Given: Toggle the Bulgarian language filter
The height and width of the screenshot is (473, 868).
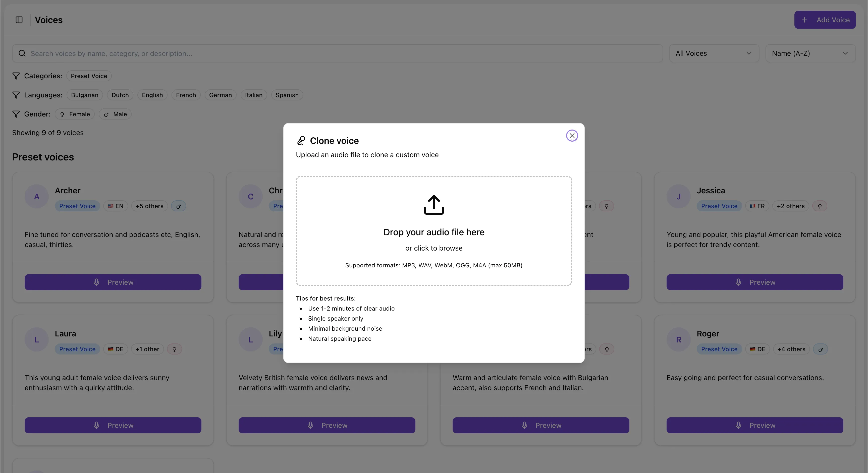Looking at the screenshot, I should (x=85, y=95).
